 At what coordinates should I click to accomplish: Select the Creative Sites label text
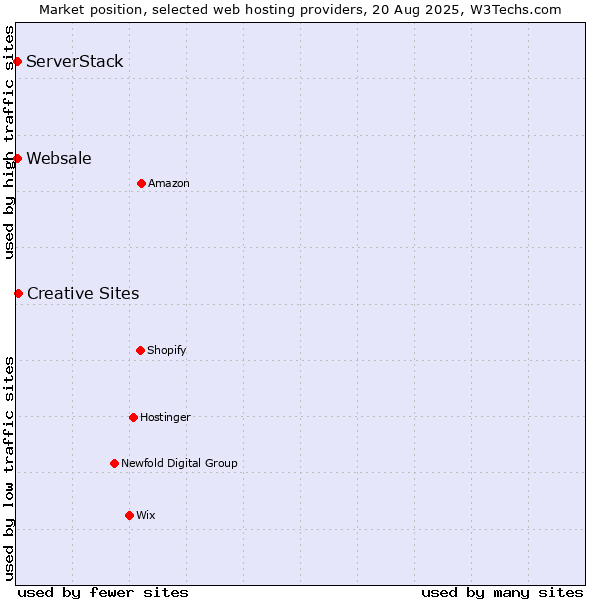point(83,293)
